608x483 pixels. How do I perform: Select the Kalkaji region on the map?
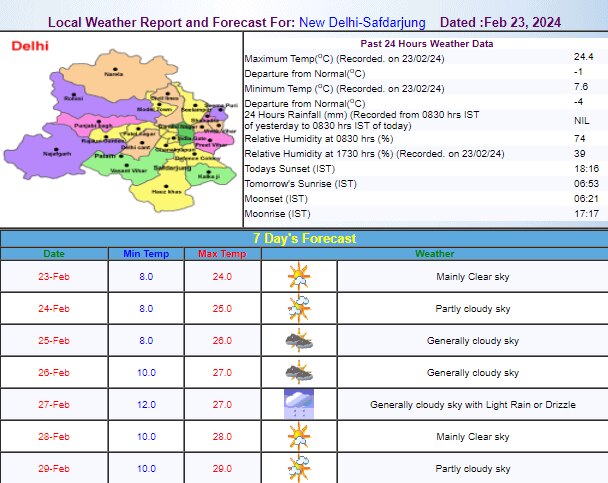click(x=209, y=175)
